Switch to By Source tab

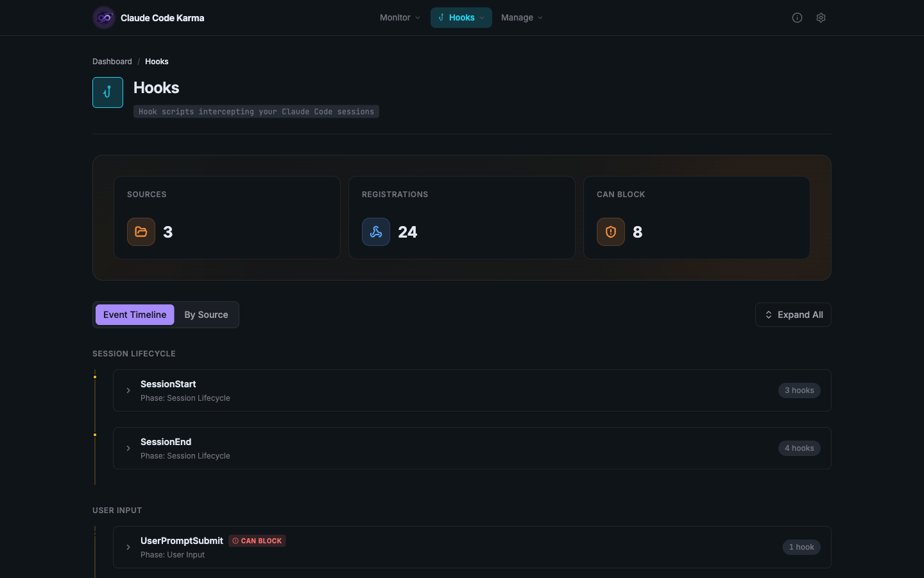tap(206, 315)
